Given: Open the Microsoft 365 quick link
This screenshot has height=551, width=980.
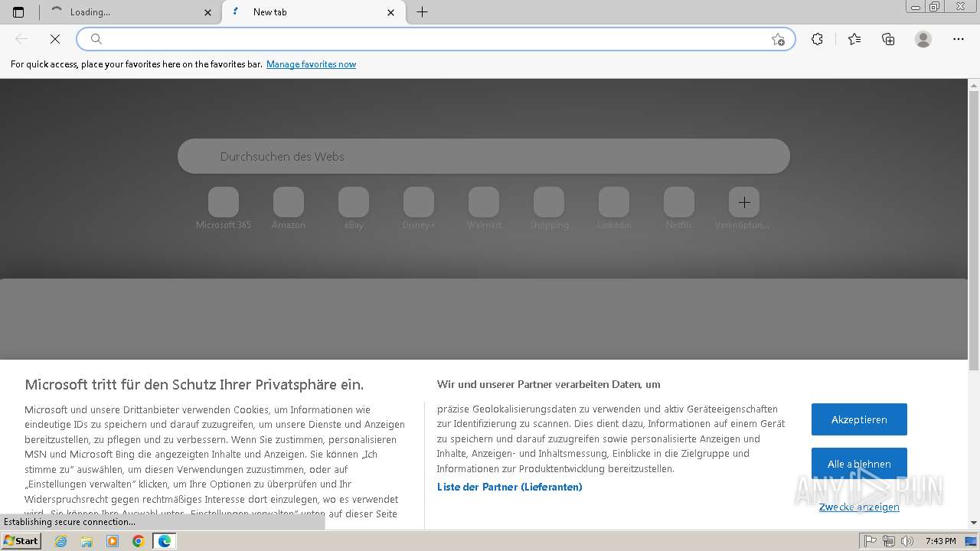Looking at the screenshot, I should tap(224, 208).
